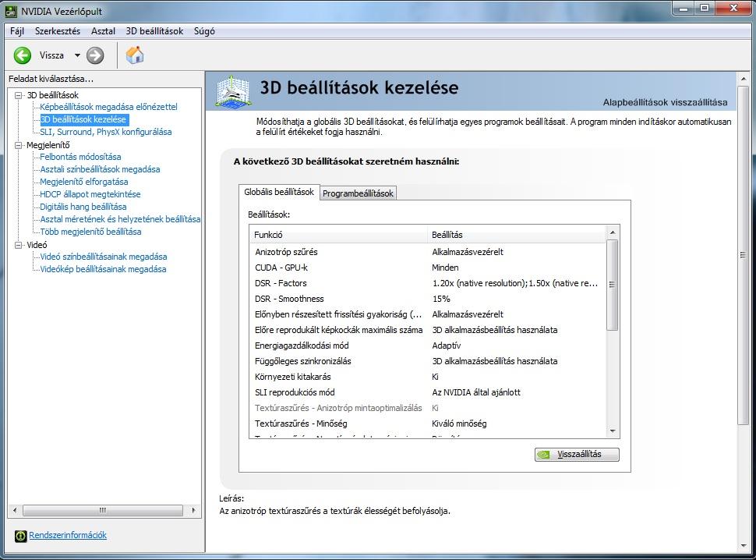Select the Környezeti kitakarás row
The width and height of the screenshot is (756, 560).
click(x=428, y=377)
